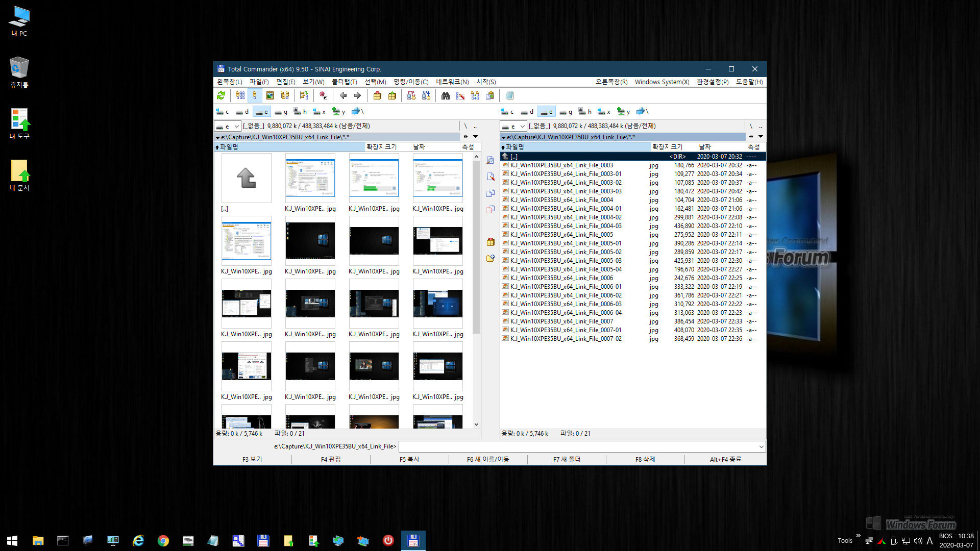Screen dimensions: 980x551
Task: Select file KJ_Win10XPE35BU_x64_Link_File_0003 in right panel
Action: (633, 165)
